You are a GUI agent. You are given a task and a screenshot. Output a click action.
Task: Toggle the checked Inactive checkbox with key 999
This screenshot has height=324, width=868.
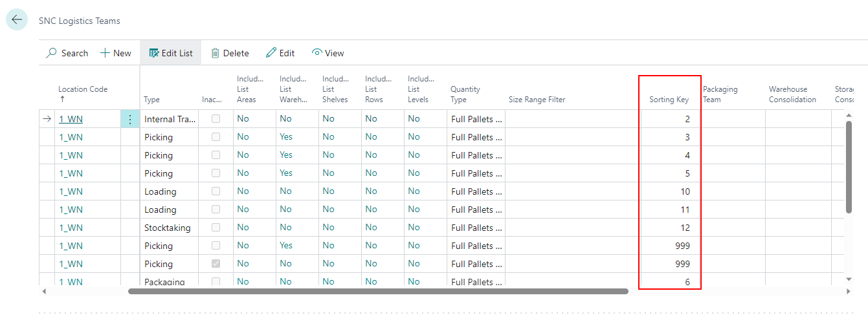(x=216, y=264)
